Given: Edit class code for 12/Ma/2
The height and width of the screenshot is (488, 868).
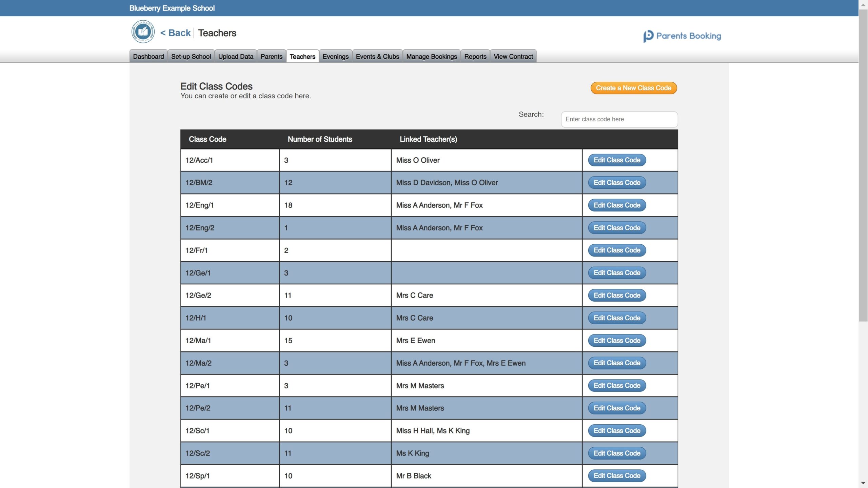Looking at the screenshot, I should [x=617, y=363].
